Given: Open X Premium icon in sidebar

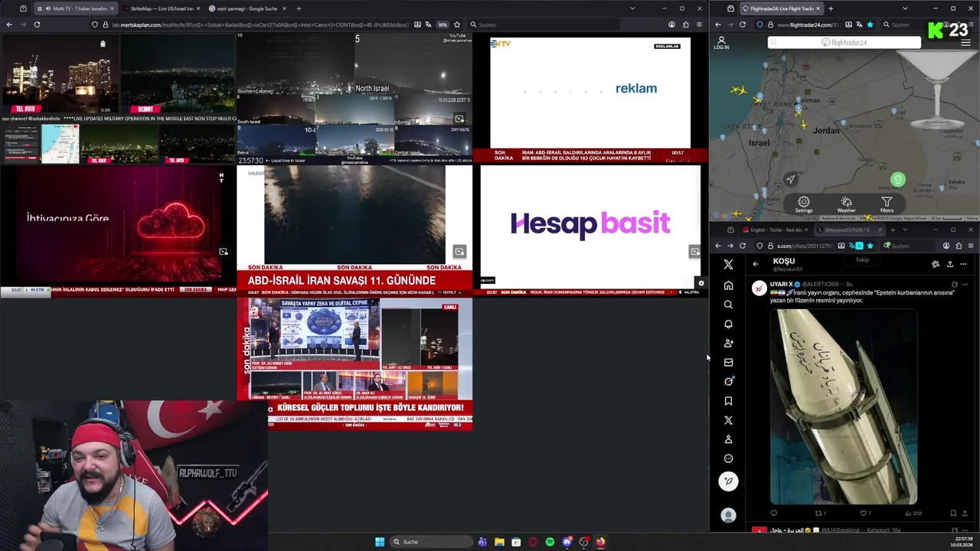Looking at the screenshot, I should (x=728, y=420).
